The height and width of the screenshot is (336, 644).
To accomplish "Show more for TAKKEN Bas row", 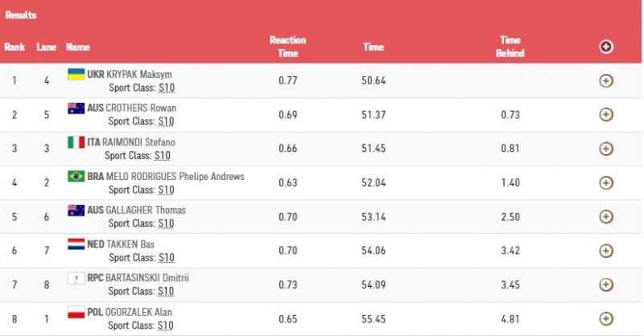I will pos(606,251).
